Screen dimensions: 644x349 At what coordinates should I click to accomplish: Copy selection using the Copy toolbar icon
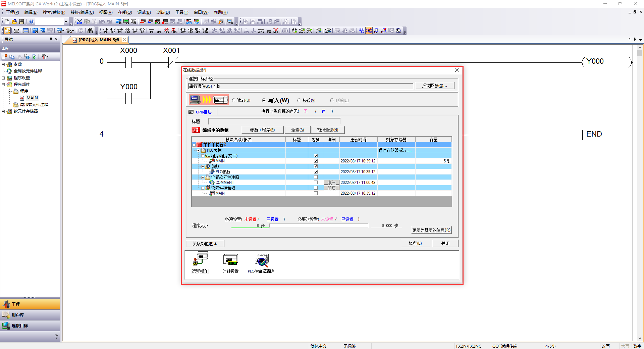click(87, 22)
